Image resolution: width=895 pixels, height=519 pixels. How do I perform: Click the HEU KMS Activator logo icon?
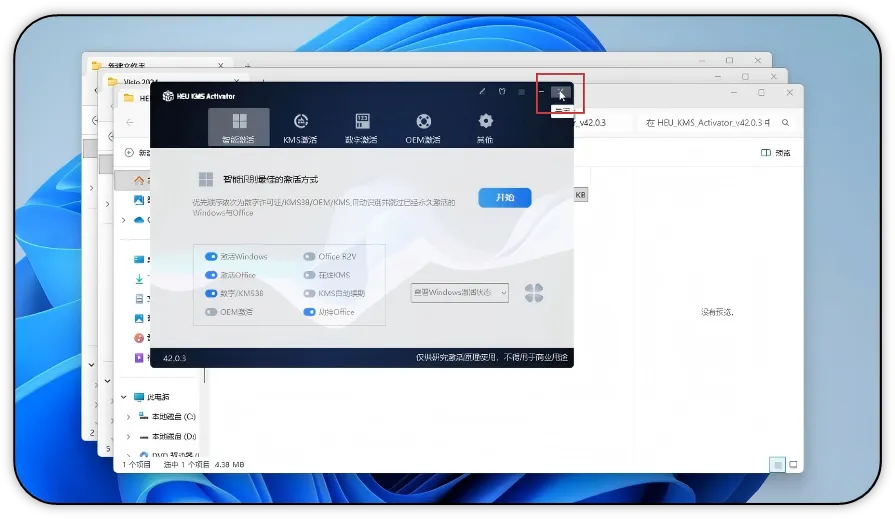coord(168,96)
